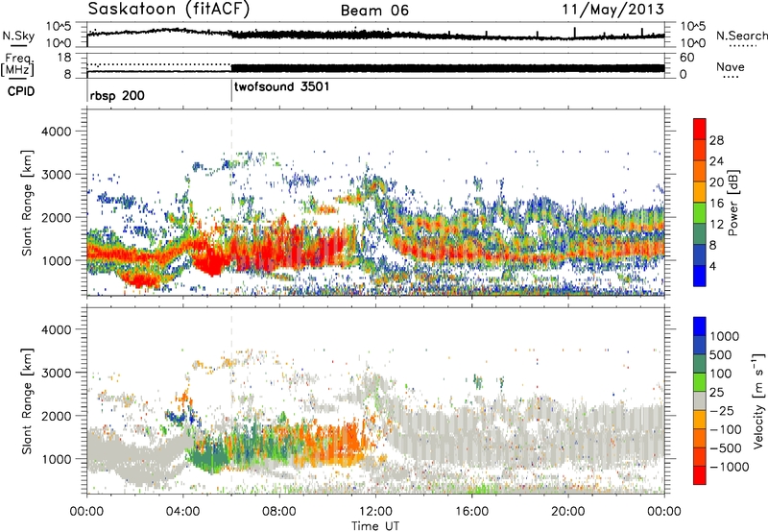Screen dimensions: 768x532
Task: Click the '16:00' time axis label
Action: [x=471, y=512]
